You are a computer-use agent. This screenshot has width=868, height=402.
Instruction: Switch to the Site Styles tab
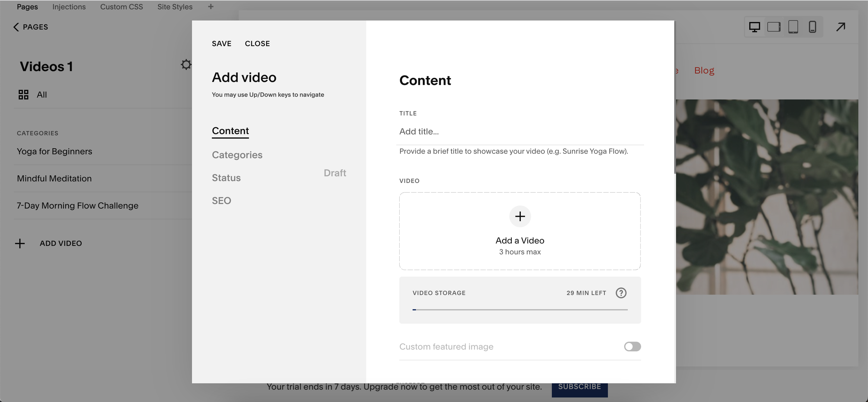point(175,7)
